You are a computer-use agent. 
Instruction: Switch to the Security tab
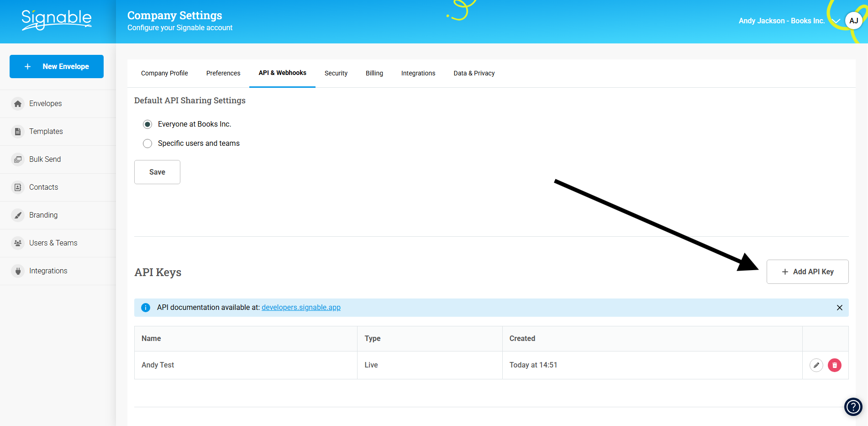(336, 73)
